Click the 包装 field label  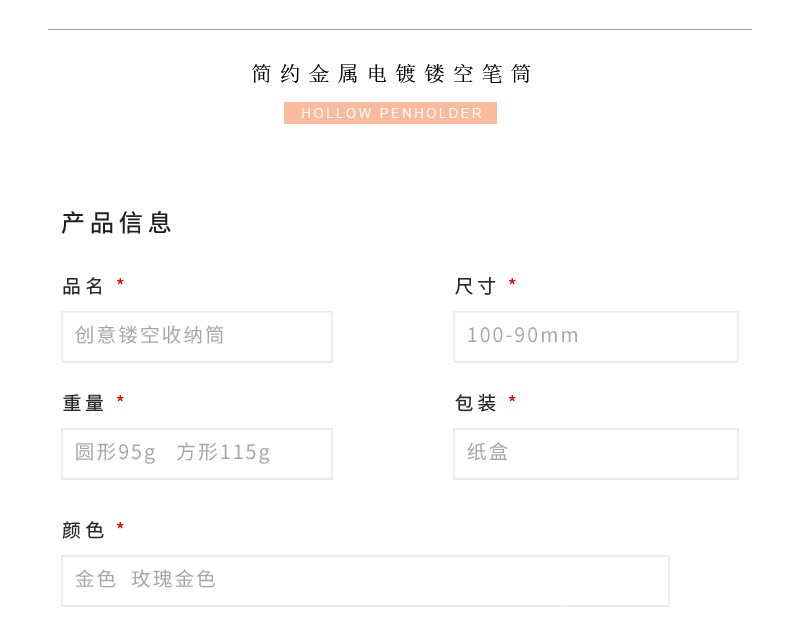(x=476, y=403)
